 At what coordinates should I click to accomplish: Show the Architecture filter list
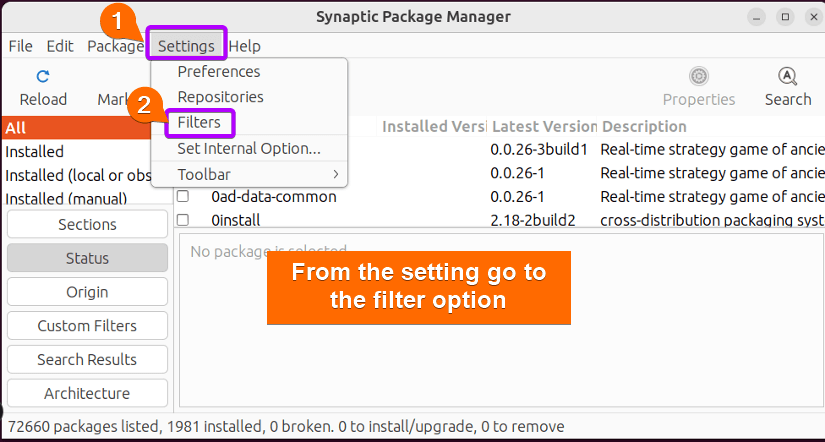tap(87, 394)
